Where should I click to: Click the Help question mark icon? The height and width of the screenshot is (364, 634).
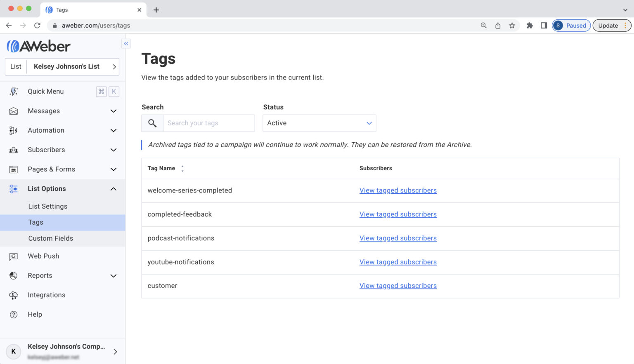(x=14, y=314)
